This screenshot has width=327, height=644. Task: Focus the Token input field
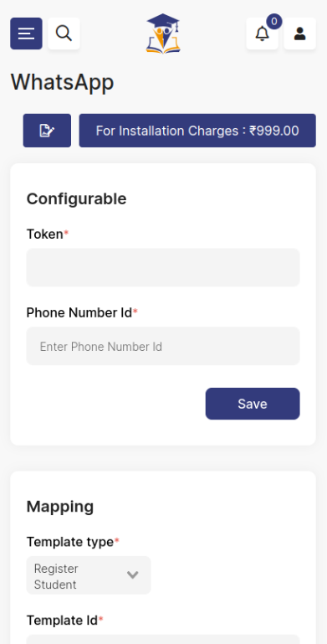(163, 267)
